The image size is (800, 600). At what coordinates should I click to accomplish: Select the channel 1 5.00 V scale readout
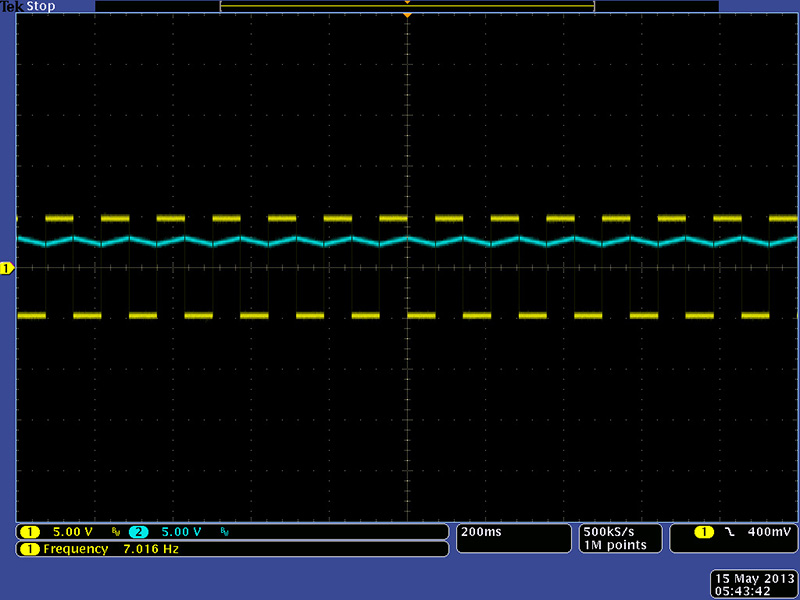[x=73, y=532]
